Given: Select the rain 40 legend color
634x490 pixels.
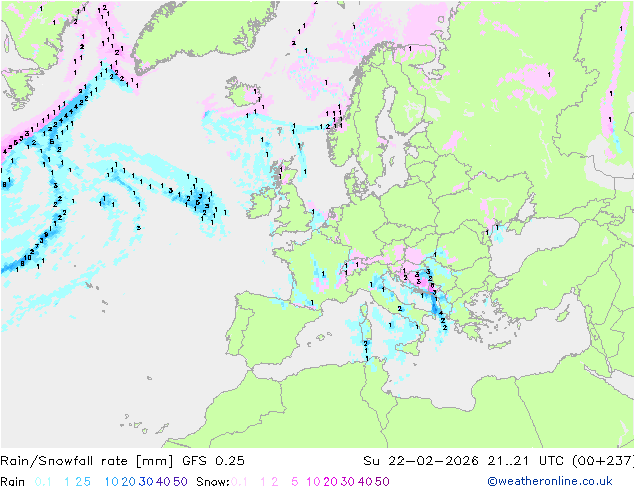Looking at the screenshot, I should point(163,482).
